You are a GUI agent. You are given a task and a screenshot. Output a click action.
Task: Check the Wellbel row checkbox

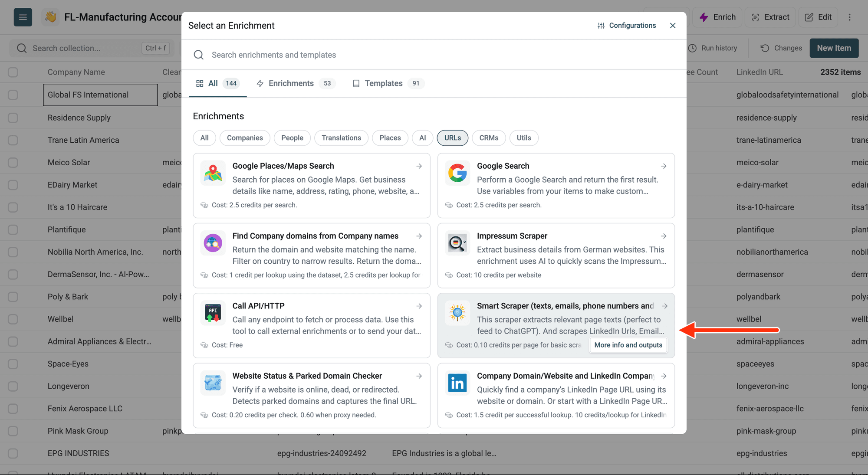click(13, 319)
